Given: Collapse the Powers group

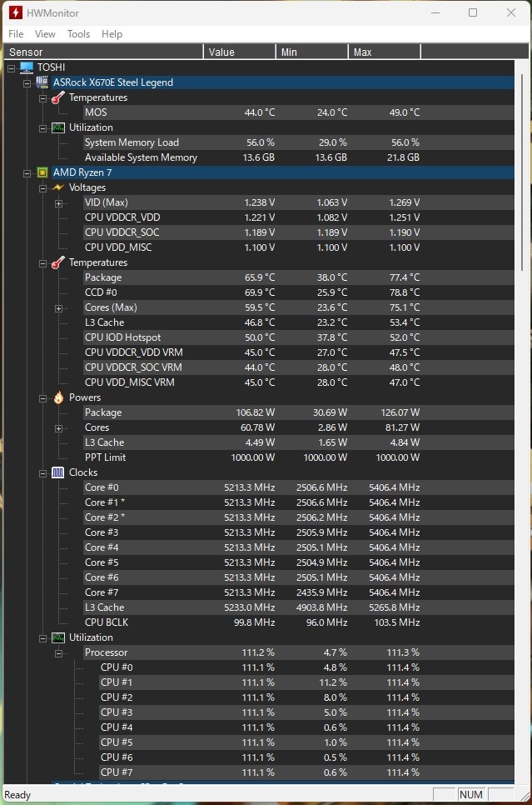Looking at the screenshot, I should pos(43,398).
